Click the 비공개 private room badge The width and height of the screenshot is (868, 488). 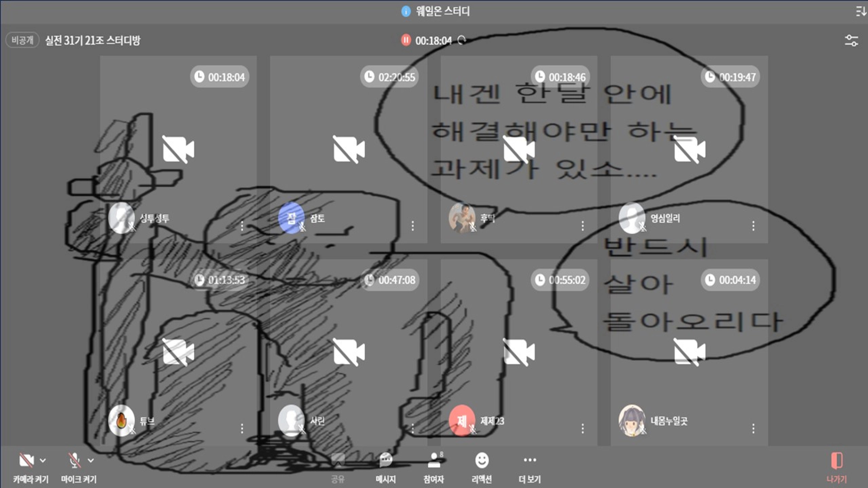tap(22, 40)
